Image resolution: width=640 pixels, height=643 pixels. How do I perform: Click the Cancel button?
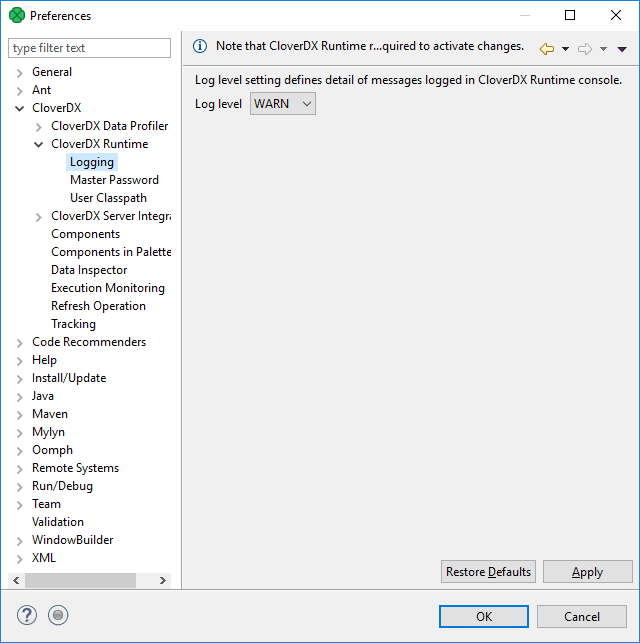pos(582,616)
